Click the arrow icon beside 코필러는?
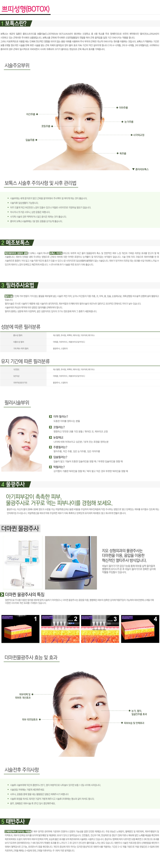Viewport: 160px width, 868px height. tap(50, 427)
